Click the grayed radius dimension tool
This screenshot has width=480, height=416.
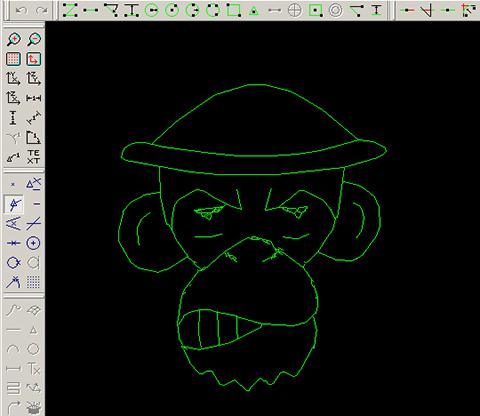13,137
